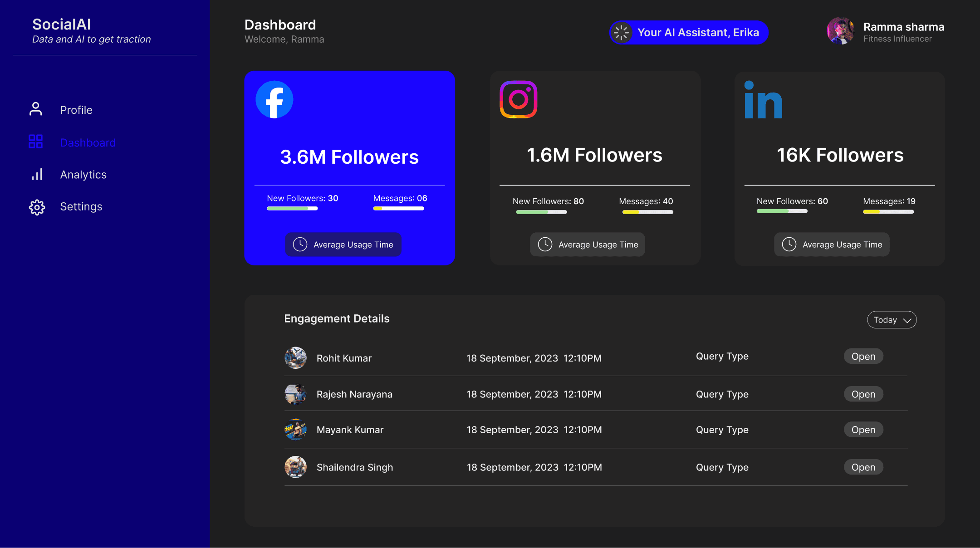Click LinkedIn's Messages: 19 label

point(889,201)
